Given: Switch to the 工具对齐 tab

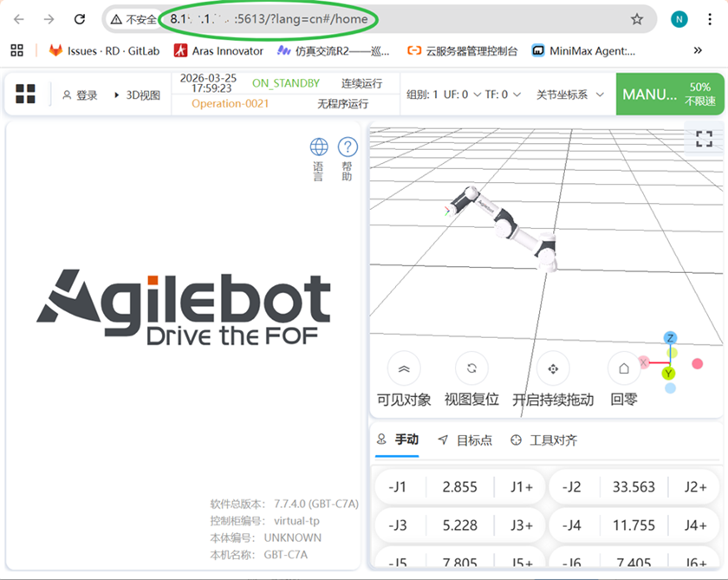Looking at the screenshot, I should tap(543, 440).
